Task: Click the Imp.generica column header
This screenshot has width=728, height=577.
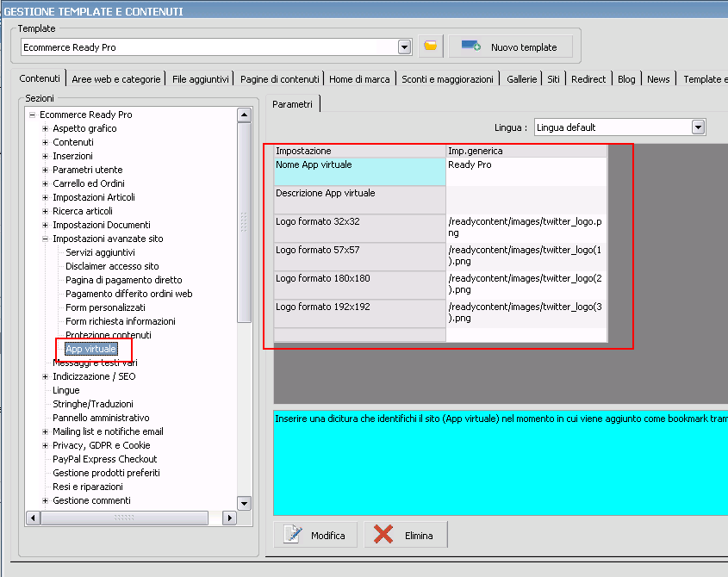Action: [526, 151]
